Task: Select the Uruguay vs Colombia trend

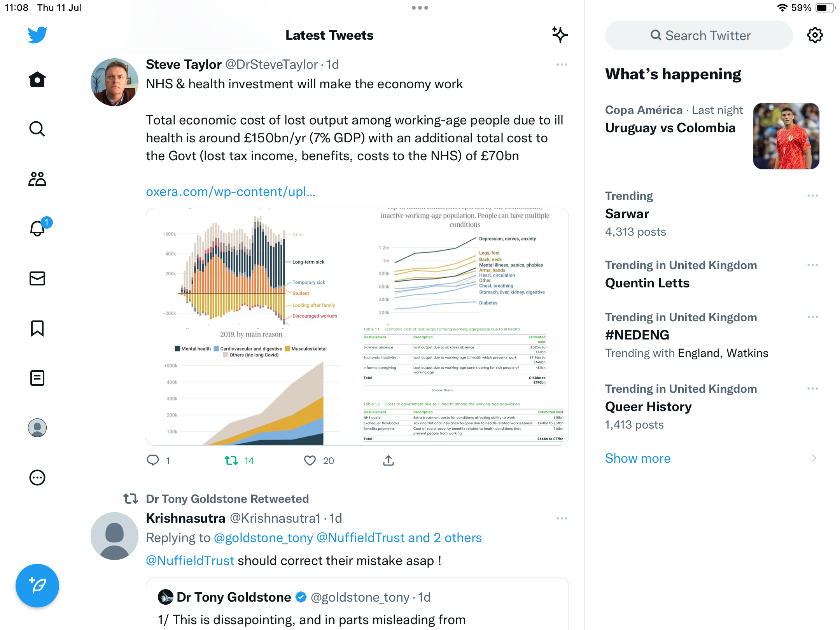Action: pyautogui.click(x=670, y=128)
